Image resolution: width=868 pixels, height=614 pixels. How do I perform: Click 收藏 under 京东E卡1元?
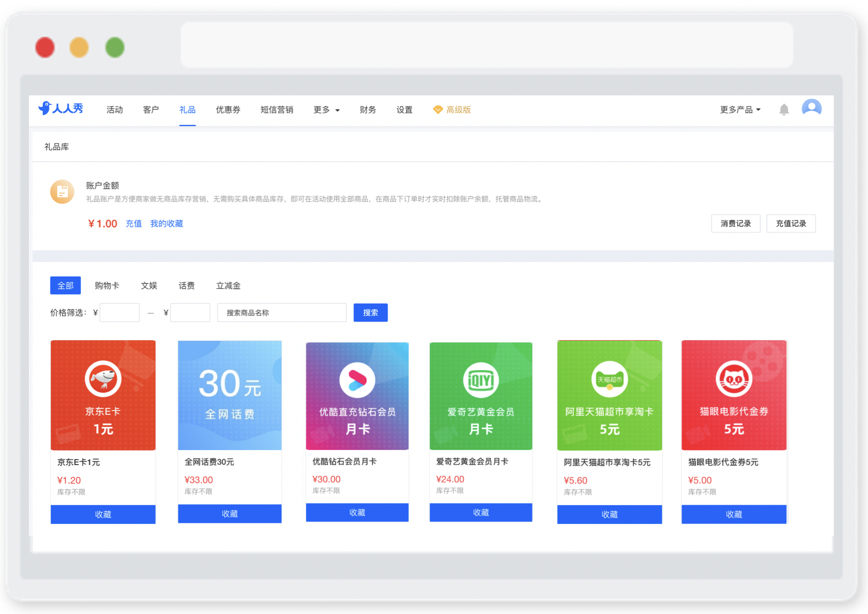point(103,514)
